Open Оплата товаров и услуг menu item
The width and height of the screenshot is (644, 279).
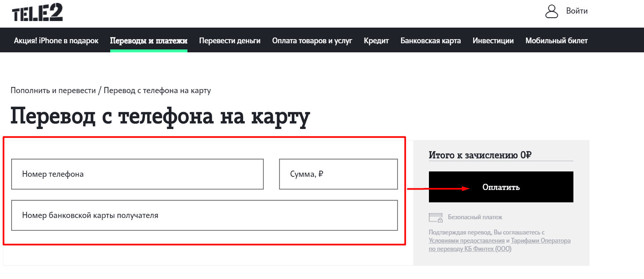click(x=312, y=40)
